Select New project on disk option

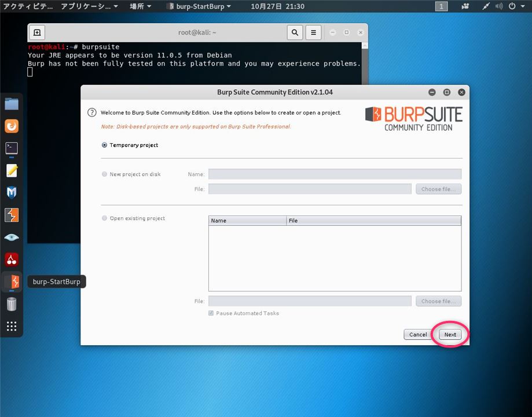(x=105, y=174)
